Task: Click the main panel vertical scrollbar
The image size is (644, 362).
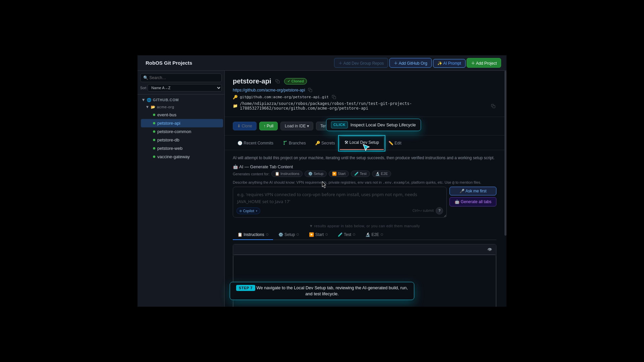Action: click(505, 153)
